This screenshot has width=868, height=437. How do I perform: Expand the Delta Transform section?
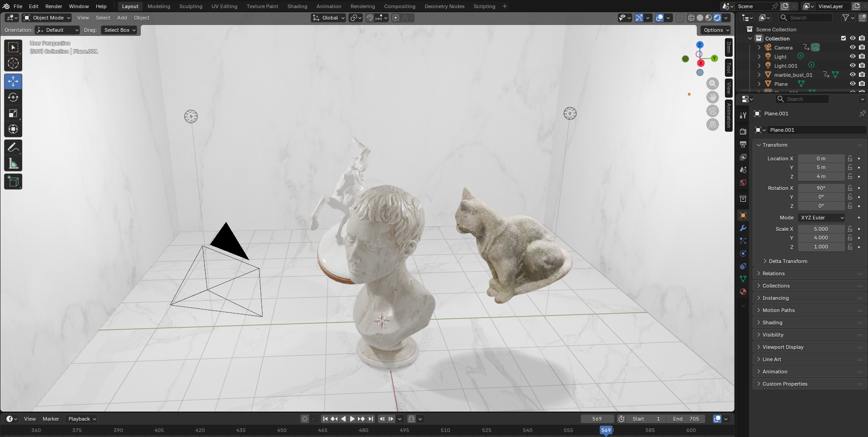click(x=788, y=261)
